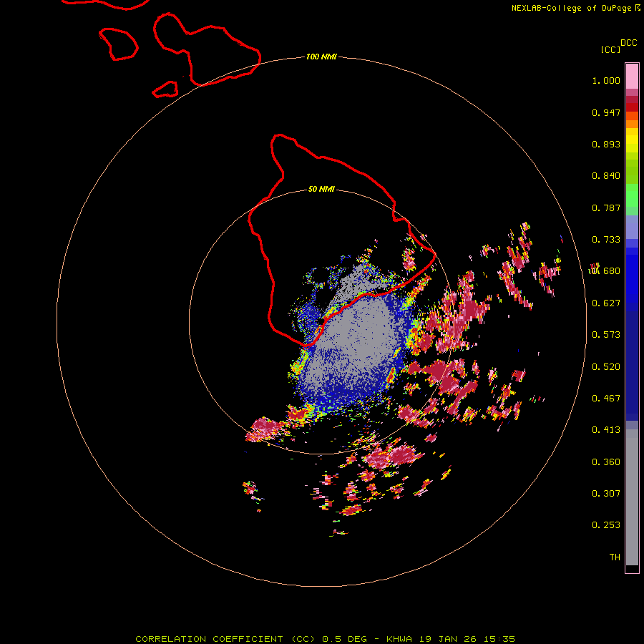Select the 0.253 scale value
644x644 pixels.
click(x=606, y=525)
